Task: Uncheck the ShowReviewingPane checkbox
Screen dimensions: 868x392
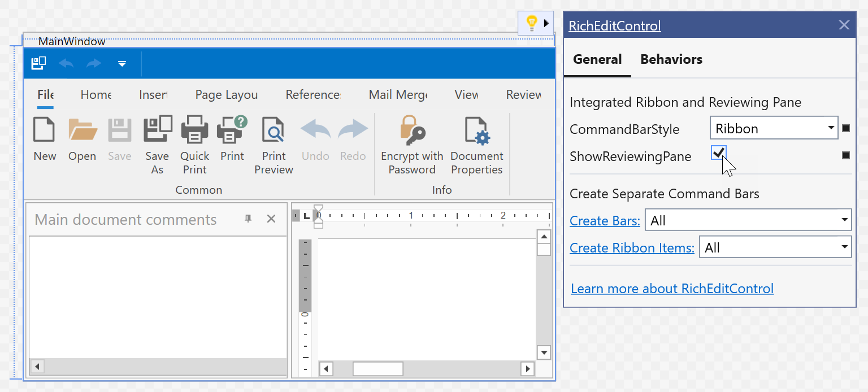Action: tap(718, 153)
